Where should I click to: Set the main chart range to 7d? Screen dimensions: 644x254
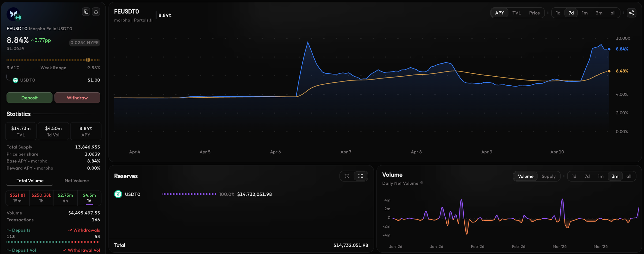tap(571, 13)
